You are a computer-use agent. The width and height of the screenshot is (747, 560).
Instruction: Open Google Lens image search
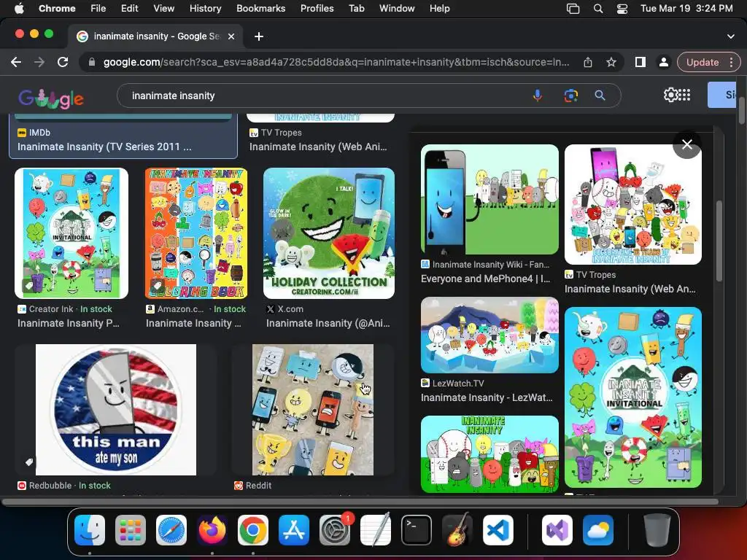tap(570, 96)
